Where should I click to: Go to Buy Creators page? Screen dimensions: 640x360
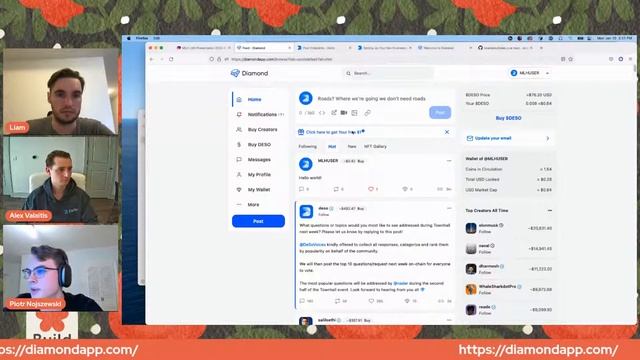262,130
